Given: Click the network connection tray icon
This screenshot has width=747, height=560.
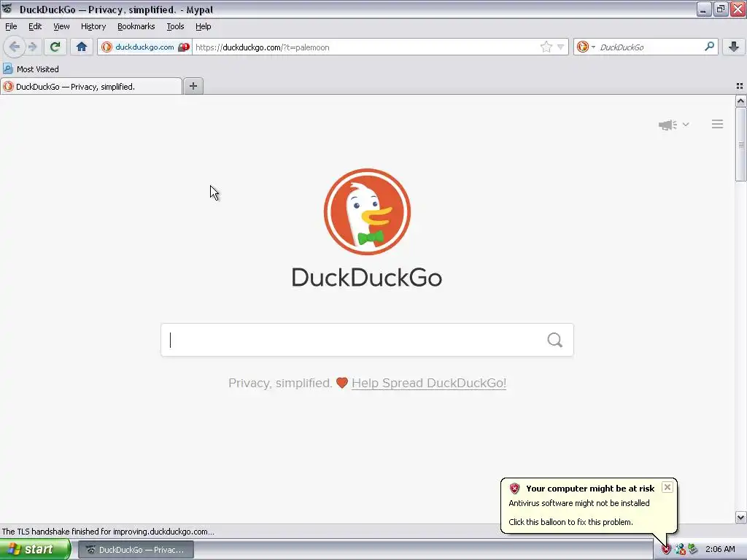Looking at the screenshot, I should (x=680, y=550).
